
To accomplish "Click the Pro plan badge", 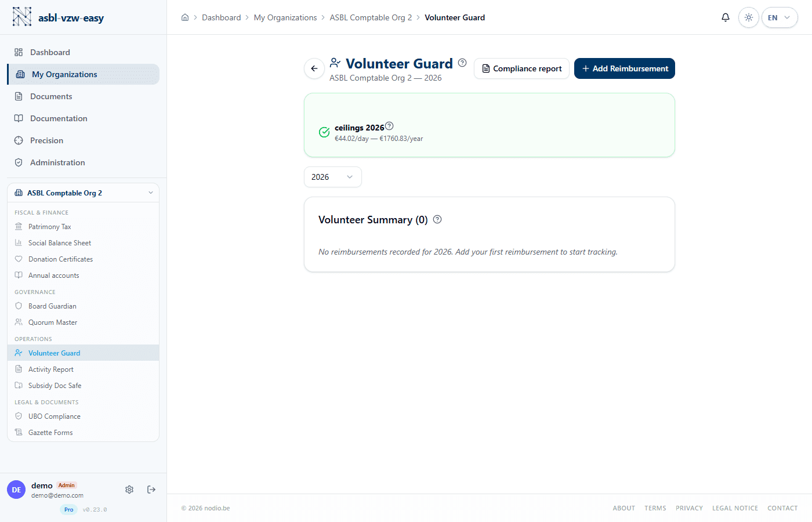I will pos(68,510).
